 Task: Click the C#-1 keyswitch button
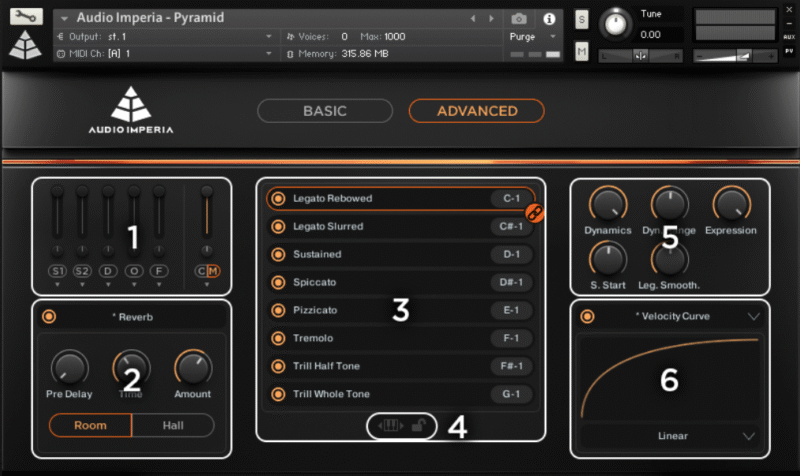tap(511, 227)
